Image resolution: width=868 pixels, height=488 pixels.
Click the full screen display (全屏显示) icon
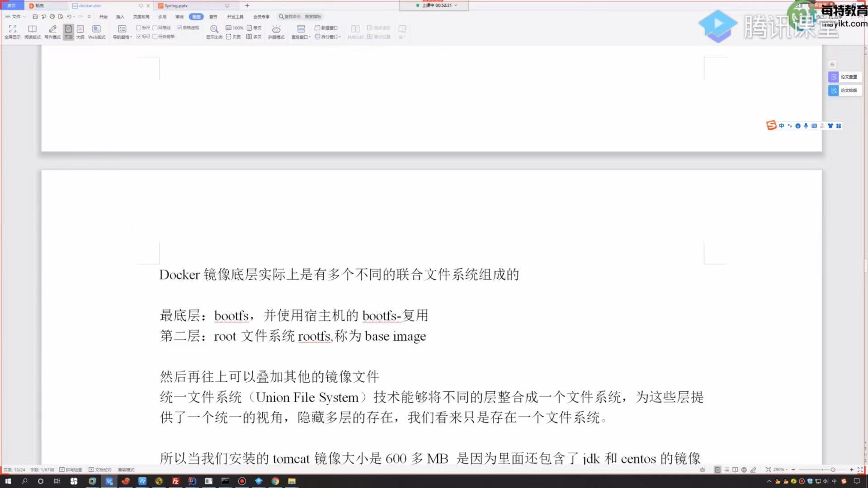coord(12,29)
